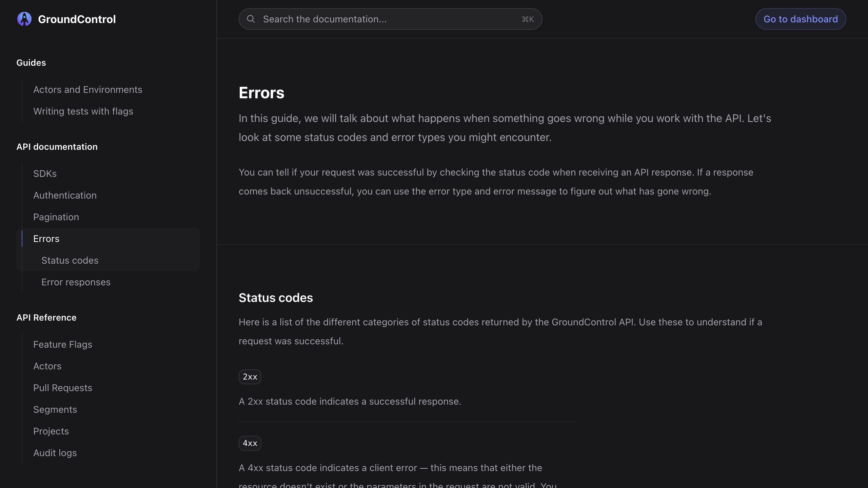Image resolution: width=868 pixels, height=488 pixels.
Task: Click the ⌘K shortcut hint in search
Action: tap(528, 19)
